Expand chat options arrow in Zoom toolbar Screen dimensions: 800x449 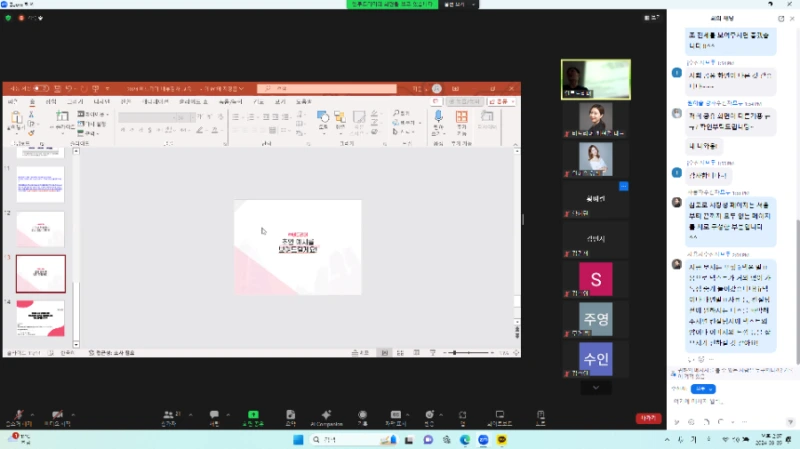pos(228,414)
